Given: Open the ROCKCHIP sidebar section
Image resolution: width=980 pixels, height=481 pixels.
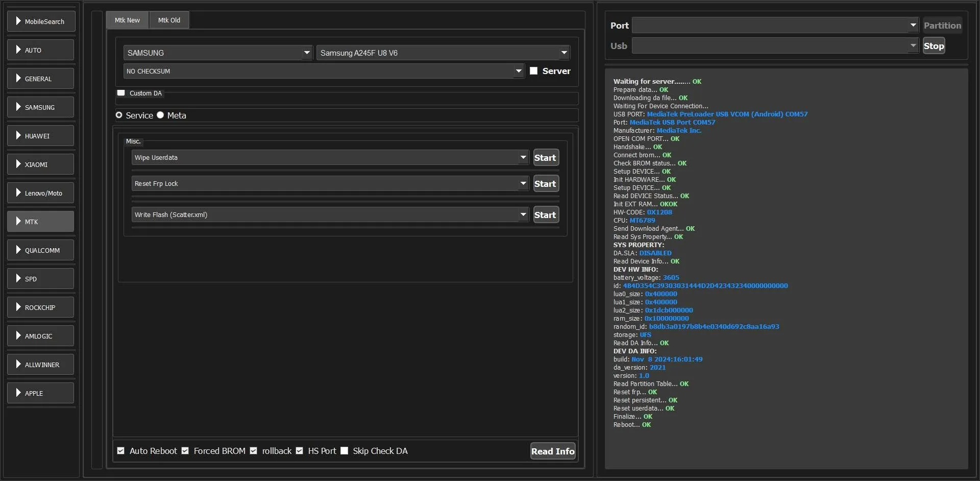Looking at the screenshot, I should pos(41,307).
